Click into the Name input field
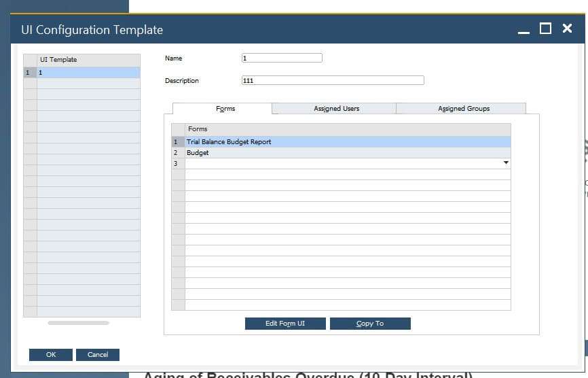 coord(282,58)
